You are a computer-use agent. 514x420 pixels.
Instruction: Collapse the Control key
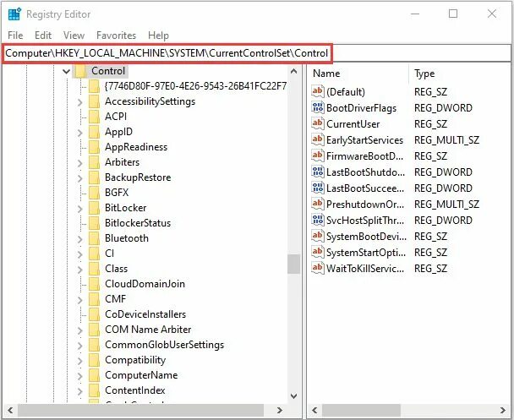66,71
